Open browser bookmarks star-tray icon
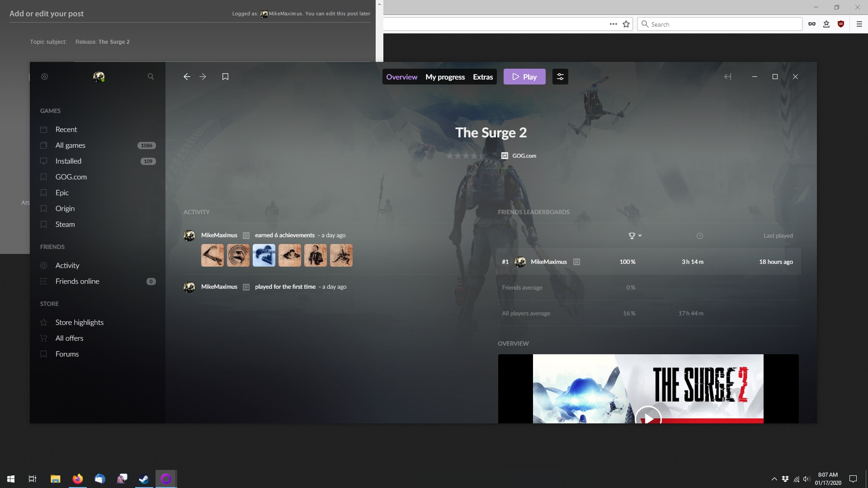 tap(826, 24)
